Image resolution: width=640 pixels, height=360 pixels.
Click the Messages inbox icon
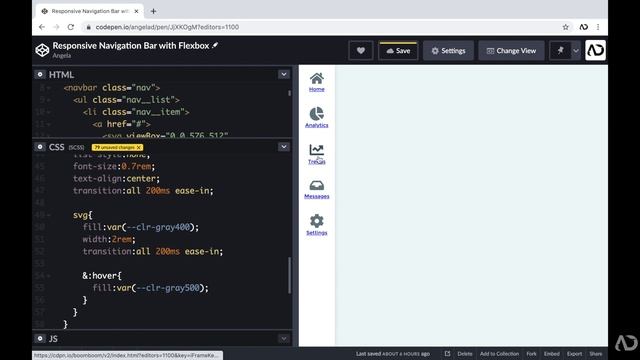pos(317,186)
